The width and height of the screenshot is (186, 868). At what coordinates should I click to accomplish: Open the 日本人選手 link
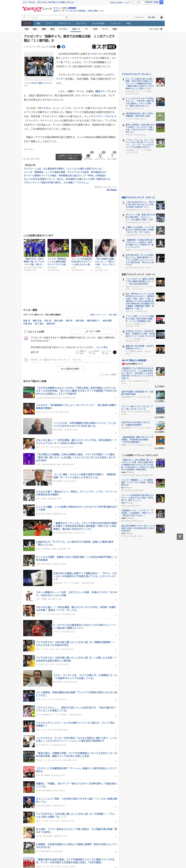113,315
